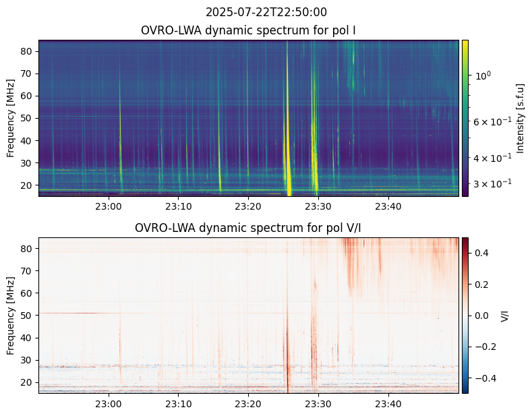Click the 23:20 tick label under V/I plot
The width and height of the screenshot is (532, 416).
(x=248, y=404)
